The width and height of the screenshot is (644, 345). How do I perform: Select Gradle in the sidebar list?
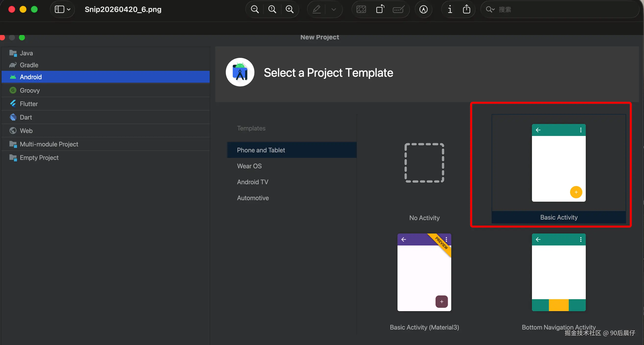[x=29, y=65]
